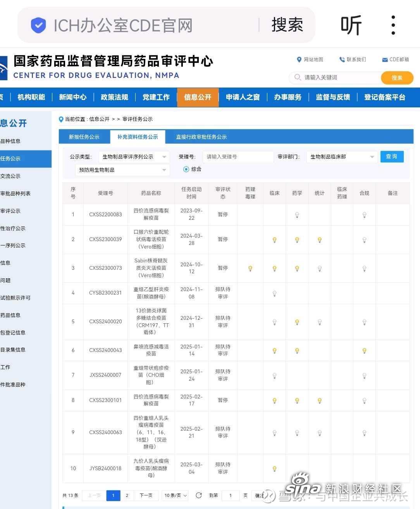
Task: Click row 8 统计 yellow bulb for CXSS2300101
Action: click(x=320, y=401)
